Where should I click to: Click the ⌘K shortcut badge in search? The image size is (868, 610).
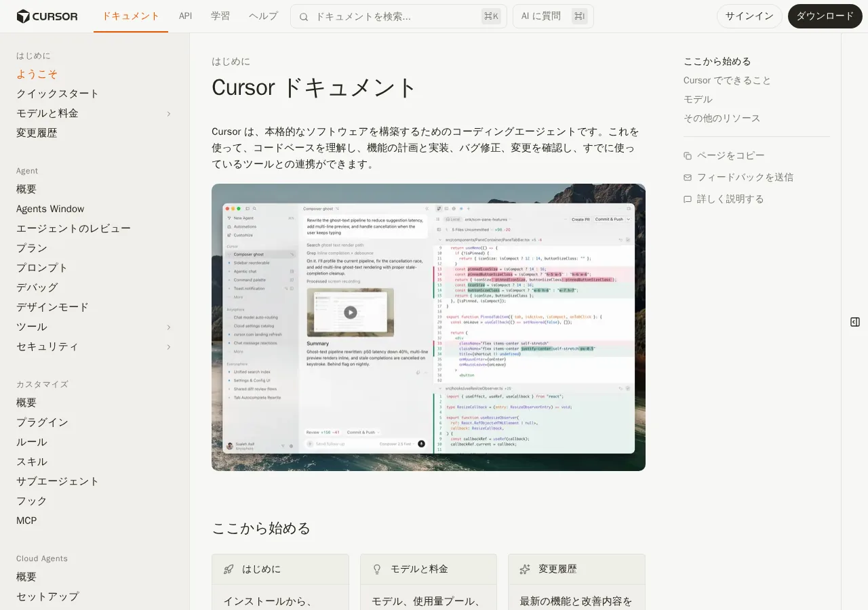pos(491,16)
